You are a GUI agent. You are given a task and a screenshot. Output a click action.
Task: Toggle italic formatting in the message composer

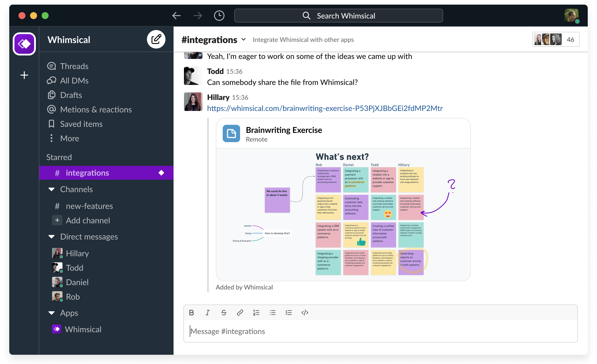207,313
